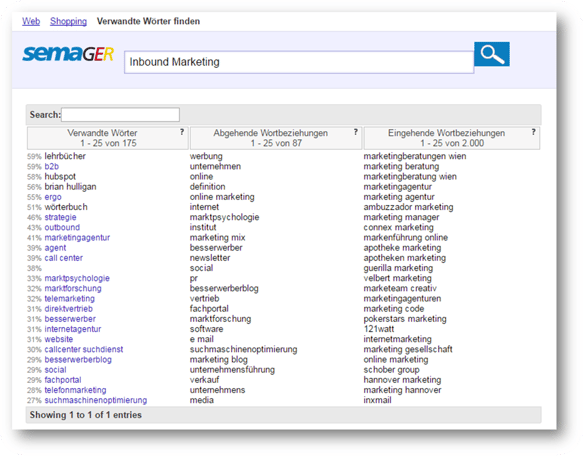Follow the telemarketing link
This screenshot has width=583, height=456.
click(x=70, y=299)
